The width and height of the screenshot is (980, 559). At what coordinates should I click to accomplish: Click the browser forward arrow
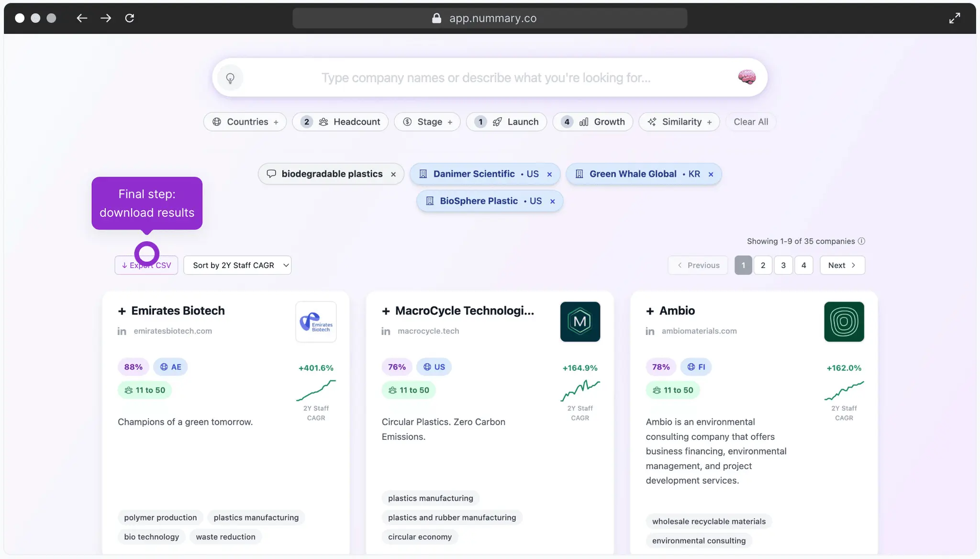point(106,18)
